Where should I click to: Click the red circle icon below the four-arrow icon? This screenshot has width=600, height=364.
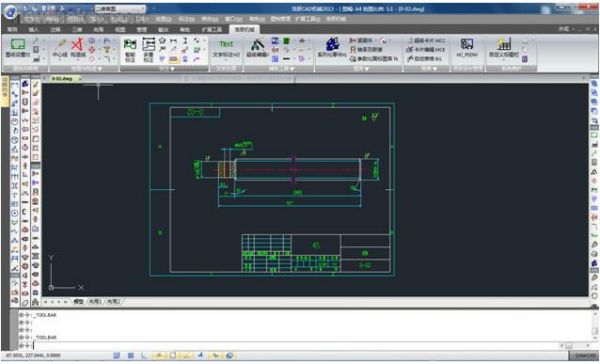click(92, 59)
